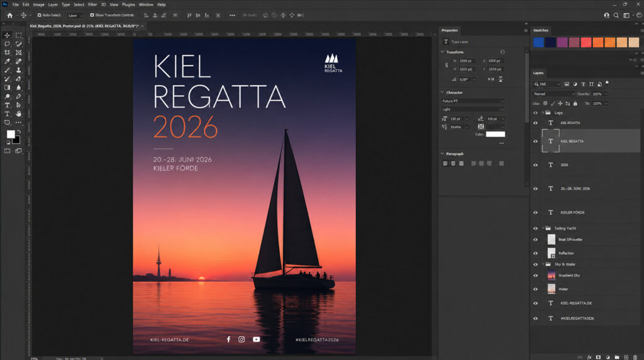The image size is (644, 360).
Task: Select the Crop tool
Action: [x=7, y=53]
